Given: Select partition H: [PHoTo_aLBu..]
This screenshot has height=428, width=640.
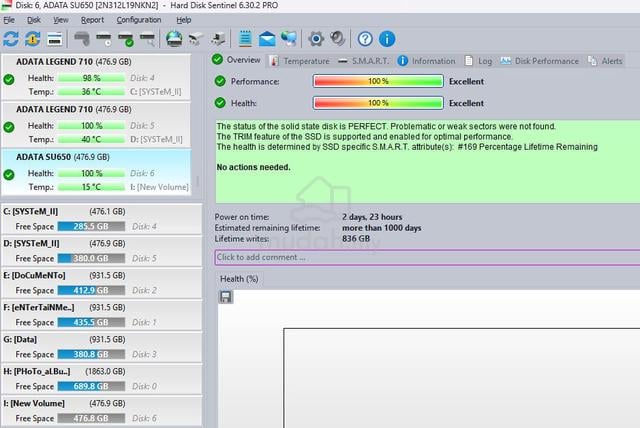Looking at the screenshot, I should (x=101, y=379).
